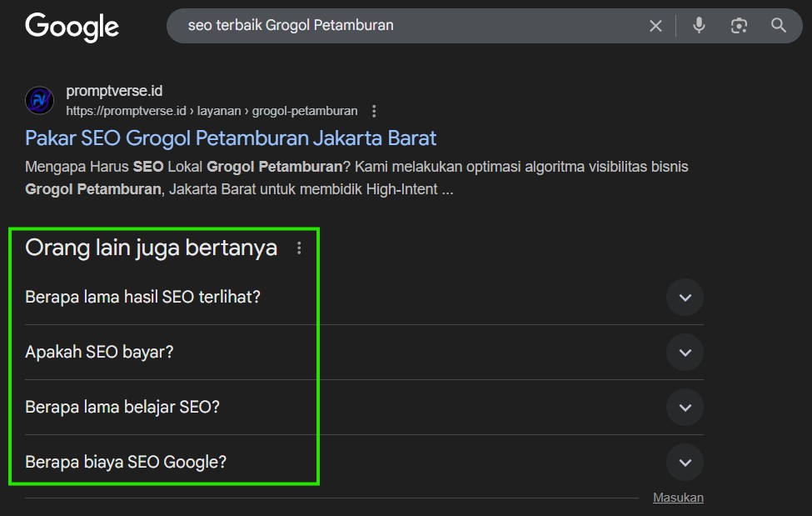Open the Pakar SEO Grogol Petamburan result link
812x516 pixels.
click(230, 138)
